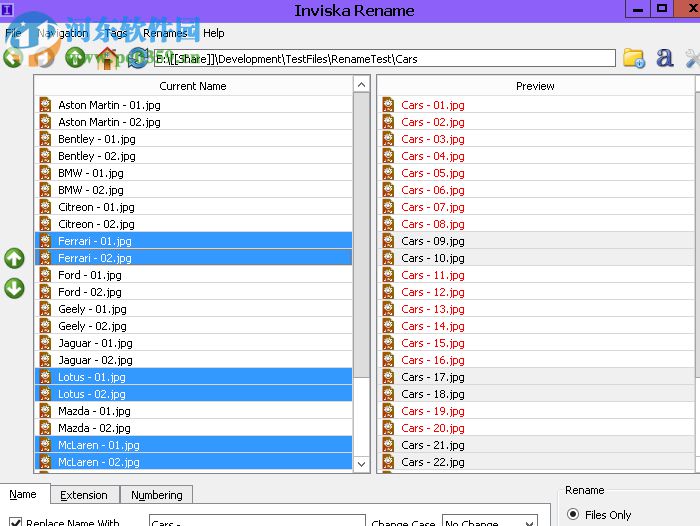Open the wrench settings icon
The width and height of the screenshot is (700, 526).
(693, 58)
